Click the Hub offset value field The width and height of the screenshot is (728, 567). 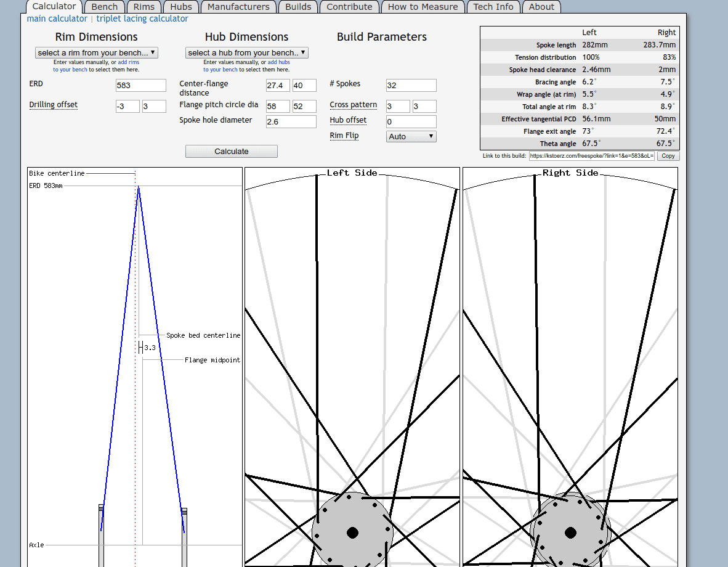tap(411, 121)
